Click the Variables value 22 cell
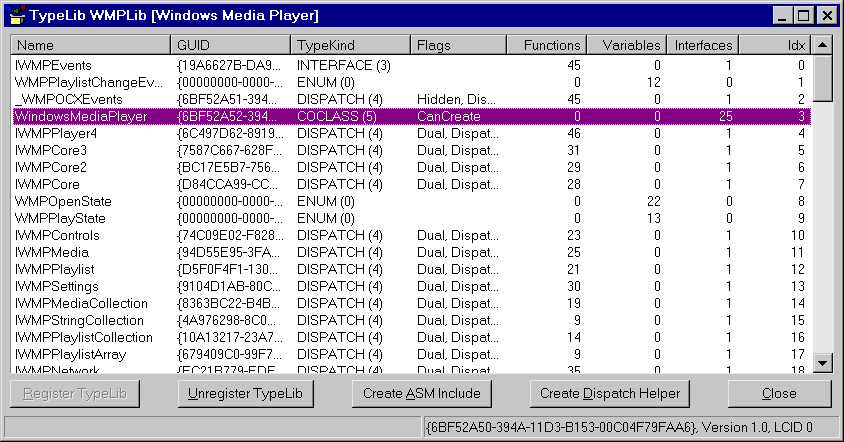The height and width of the screenshot is (442, 844). pos(653,201)
